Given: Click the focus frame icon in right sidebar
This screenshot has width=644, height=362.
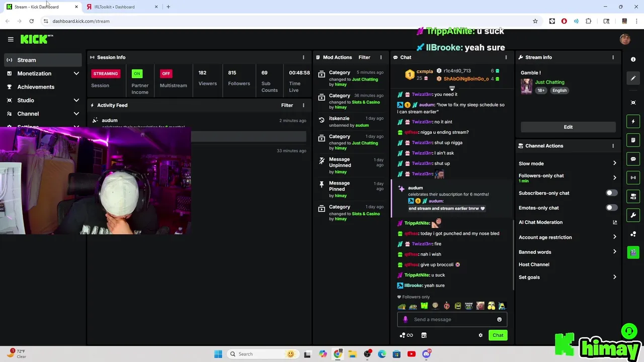Looking at the screenshot, I should 633,103.
